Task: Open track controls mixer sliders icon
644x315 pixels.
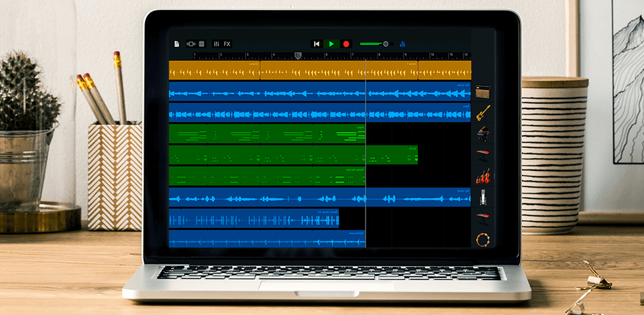Action: click(x=217, y=44)
